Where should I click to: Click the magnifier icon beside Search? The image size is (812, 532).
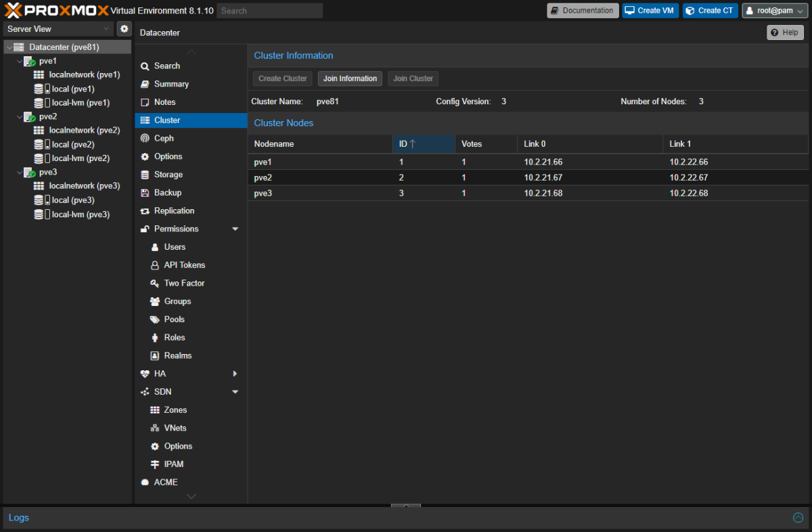click(x=145, y=66)
